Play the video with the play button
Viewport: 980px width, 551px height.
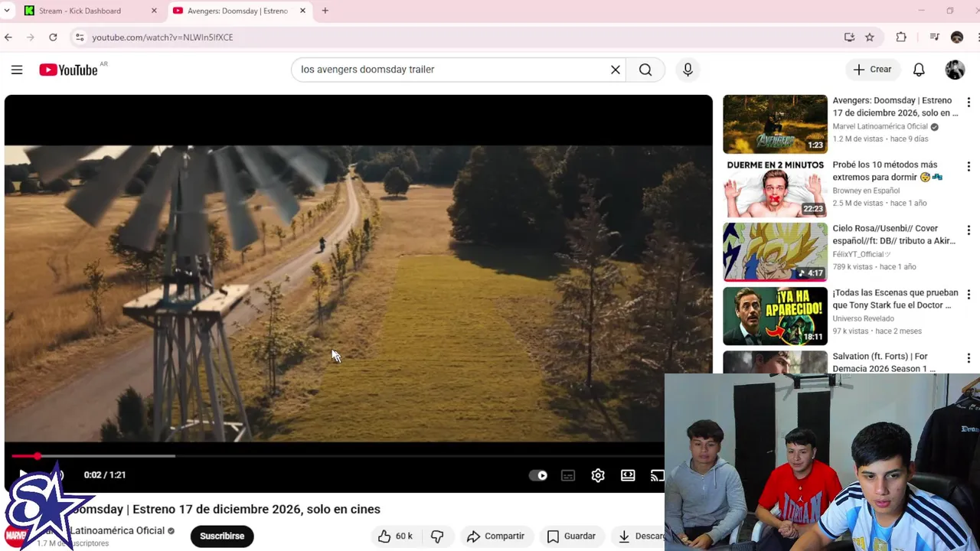(22, 474)
